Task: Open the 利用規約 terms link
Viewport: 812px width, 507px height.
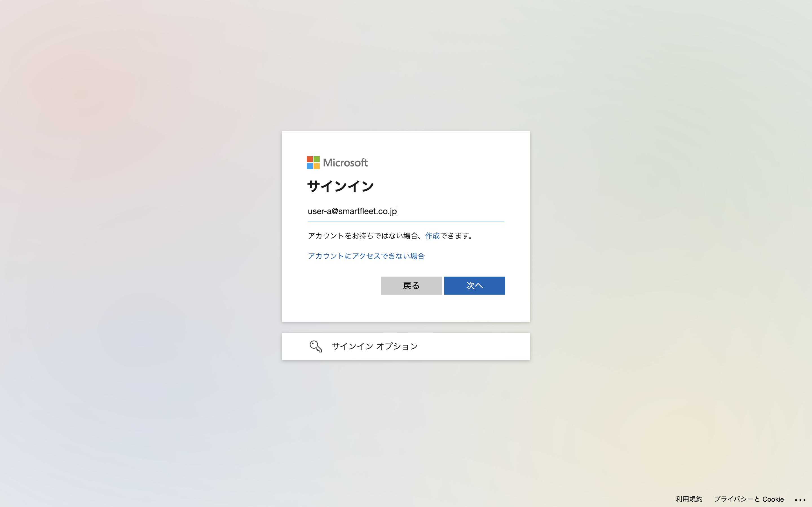Action: pyautogui.click(x=689, y=499)
